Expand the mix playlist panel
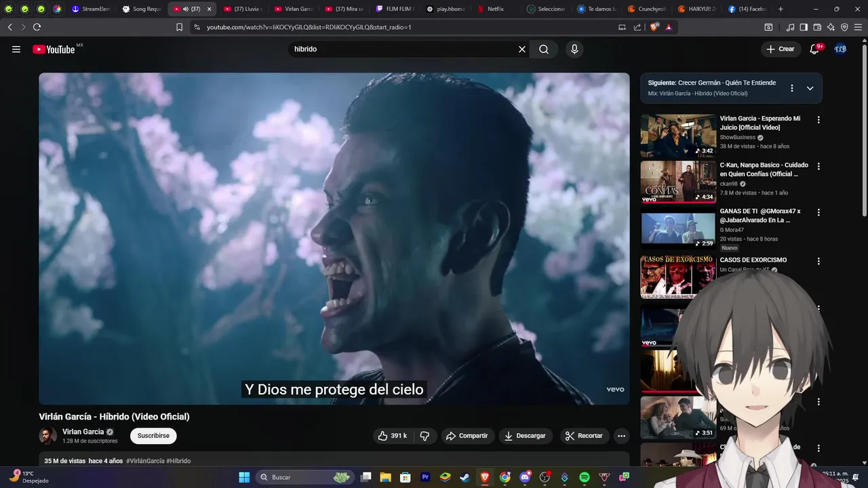868x488 pixels. click(x=810, y=88)
